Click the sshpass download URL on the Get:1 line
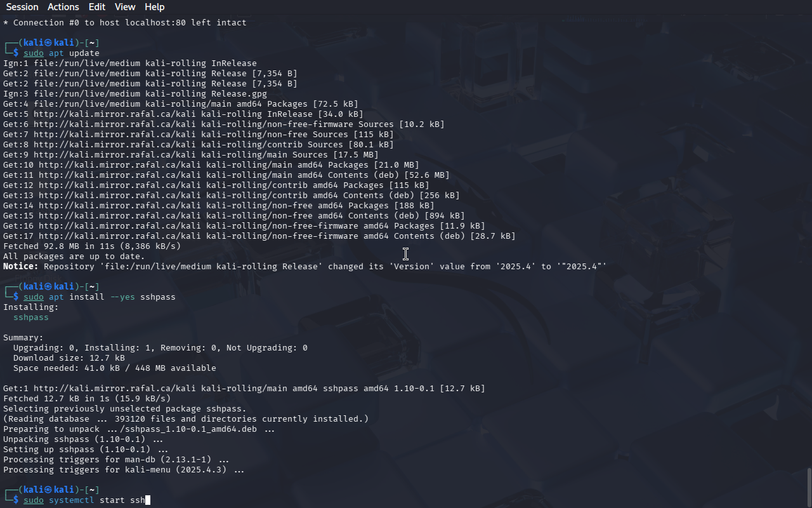The image size is (812, 508). tap(115, 389)
